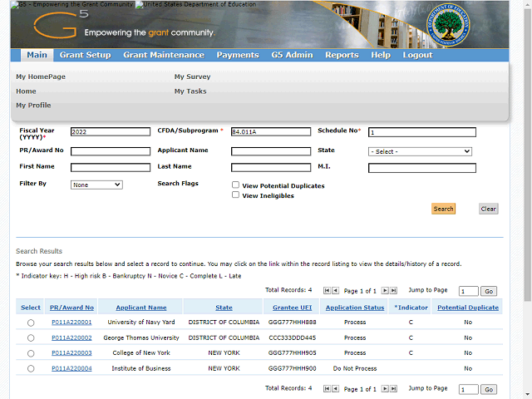The height and width of the screenshot is (399, 532).
Task: Go to first page using top pagination icon
Action: pos(326,290)
